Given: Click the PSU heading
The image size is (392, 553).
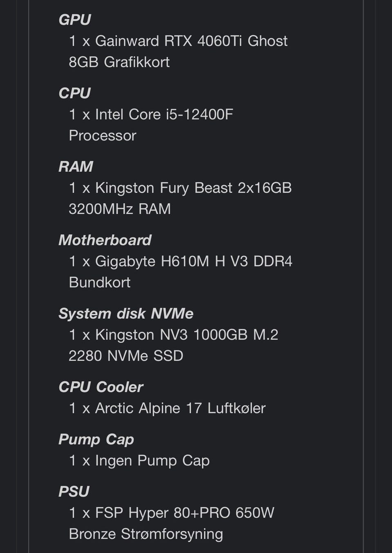Looking at the screenshot, I should [x=74, y=492].
